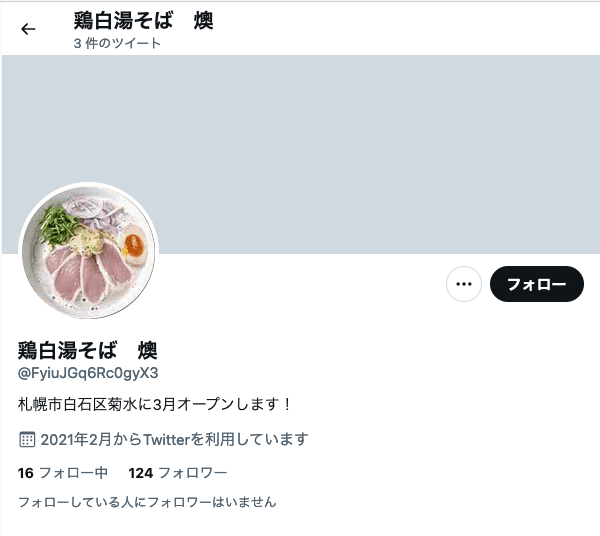Select the handle @FyiuJGq6Rc0gyX3

[88, 373]
